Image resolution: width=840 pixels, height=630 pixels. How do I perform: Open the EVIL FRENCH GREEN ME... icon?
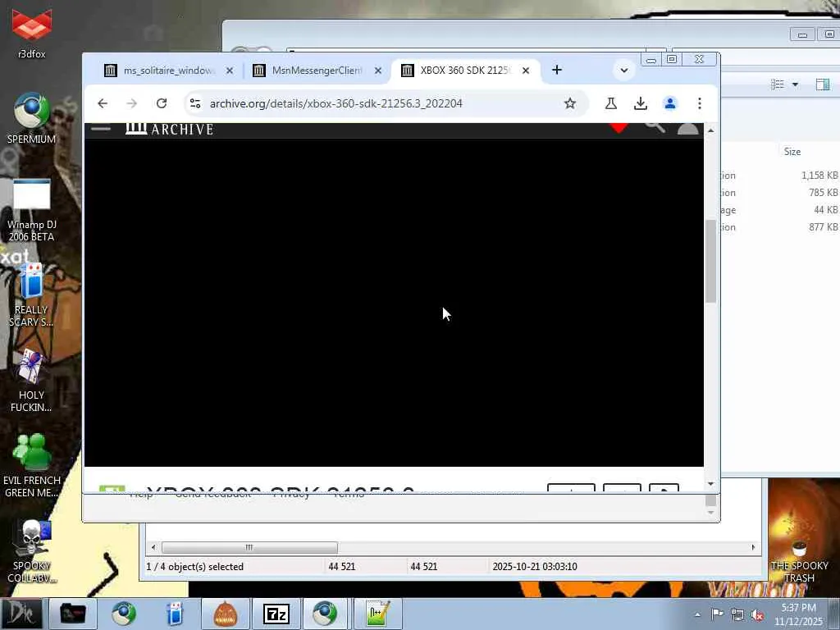tap(32, 465)
